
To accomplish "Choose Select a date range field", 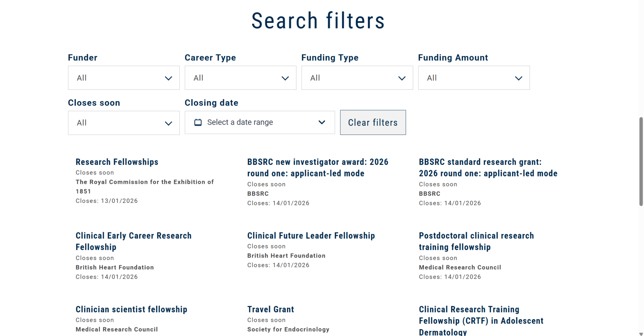I will point(260,123).
